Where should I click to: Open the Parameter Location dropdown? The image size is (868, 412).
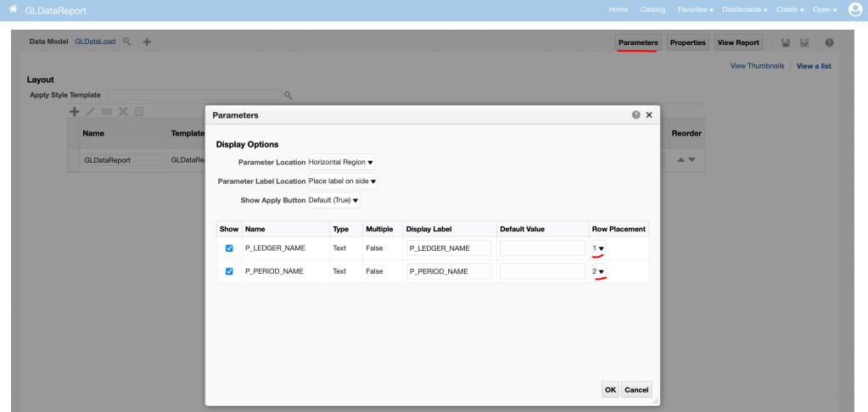coord(341,162)
